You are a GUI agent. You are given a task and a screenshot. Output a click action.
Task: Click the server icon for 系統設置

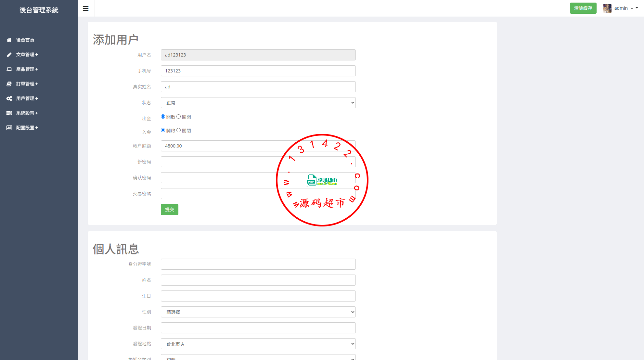[9, 113]
